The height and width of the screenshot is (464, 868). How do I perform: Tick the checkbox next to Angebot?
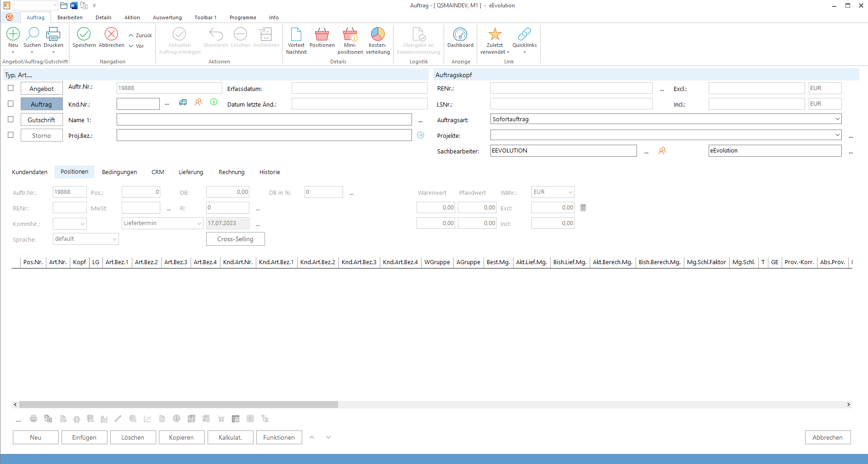pos(11,88)
